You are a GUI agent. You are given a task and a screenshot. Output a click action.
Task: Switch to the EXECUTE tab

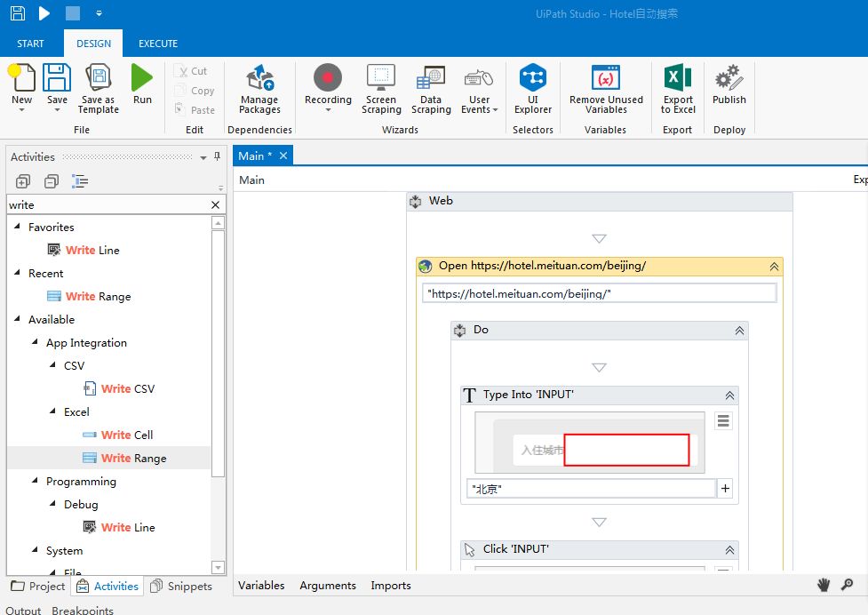[x=158, y=44]
